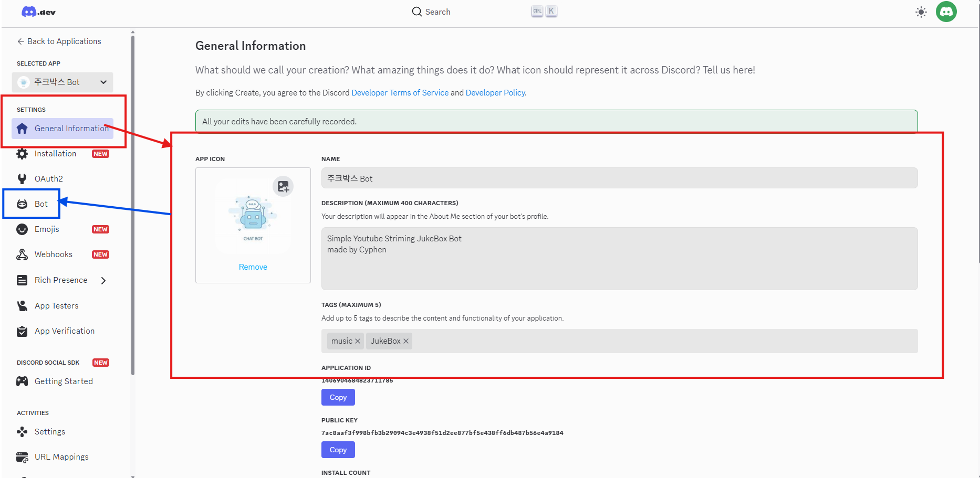This screenshot has height=478, width=980.
Task: Click inside the Description text area
Action: (620, 259)
